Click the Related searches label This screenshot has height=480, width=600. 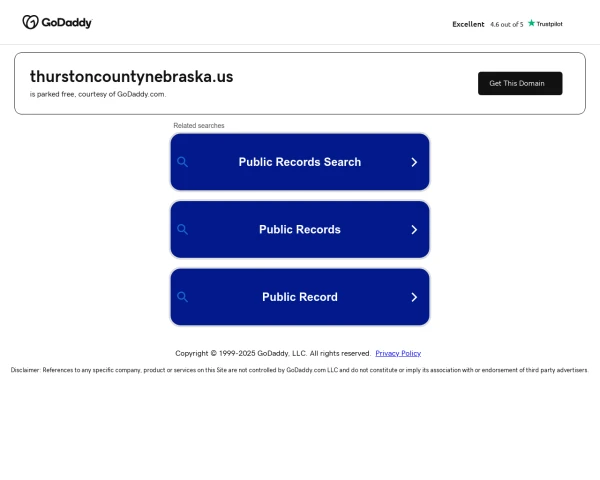pos(199,126)
